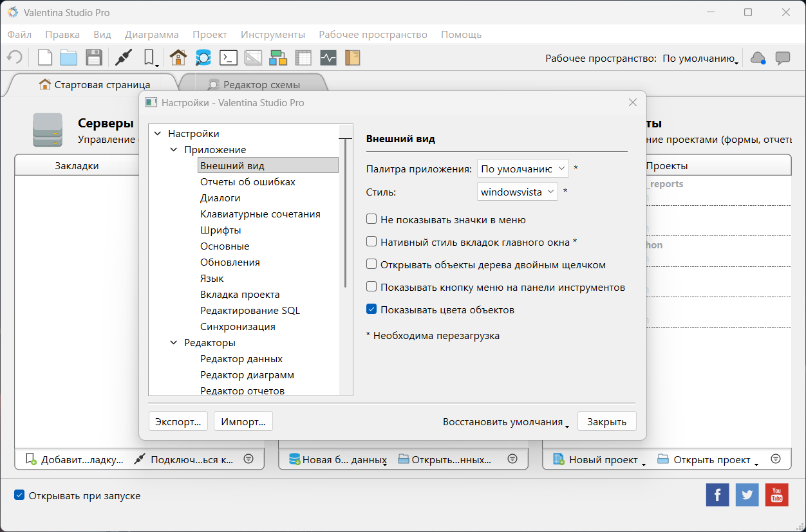806x532 pixels.
Task: Click the YouTube icon
Action: [776, 495]
